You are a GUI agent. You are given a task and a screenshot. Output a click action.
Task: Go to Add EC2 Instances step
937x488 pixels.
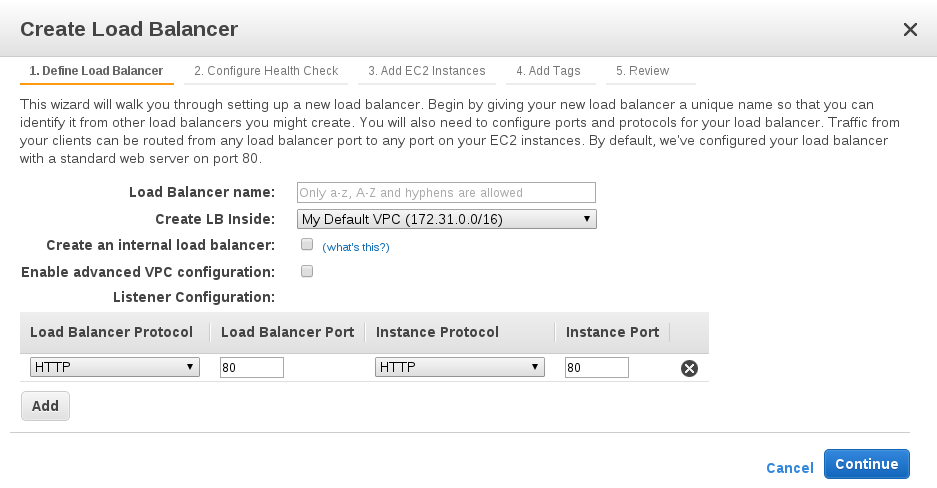(426, 71)
